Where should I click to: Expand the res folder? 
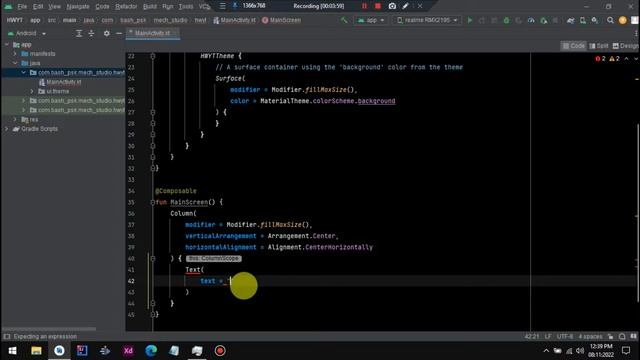click(16, 120)
